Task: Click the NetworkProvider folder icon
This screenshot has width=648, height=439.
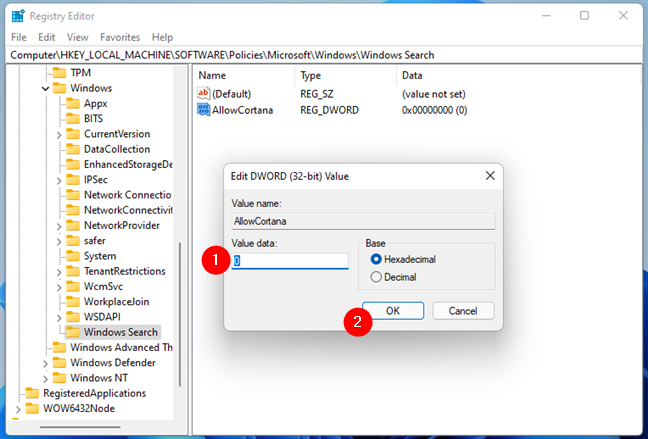Action: (x=73, y=225)
